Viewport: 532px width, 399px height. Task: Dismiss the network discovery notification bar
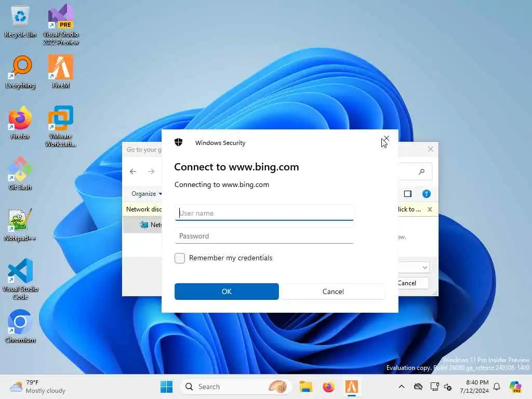click(430, 209)
